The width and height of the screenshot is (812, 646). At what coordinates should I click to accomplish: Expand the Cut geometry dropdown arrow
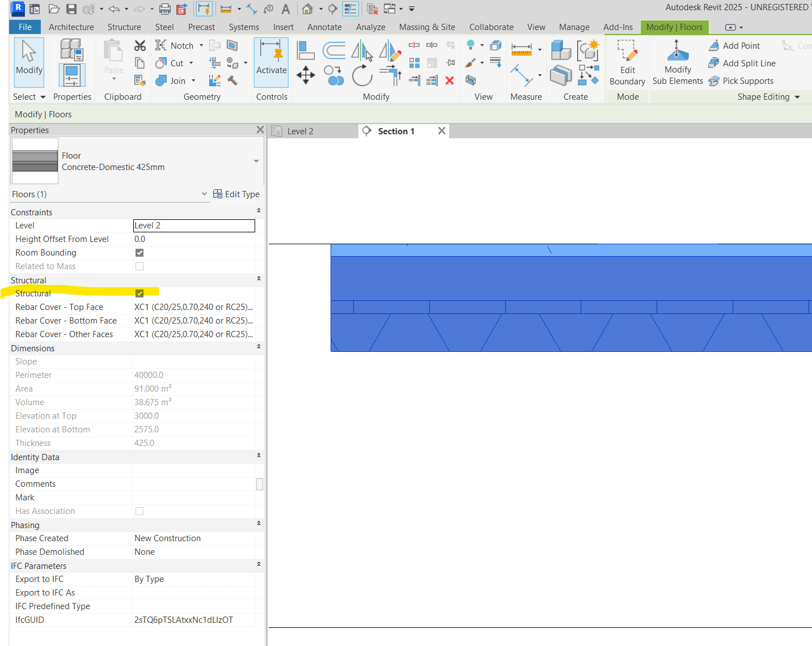pyautogui.click(x=190, y=63)
